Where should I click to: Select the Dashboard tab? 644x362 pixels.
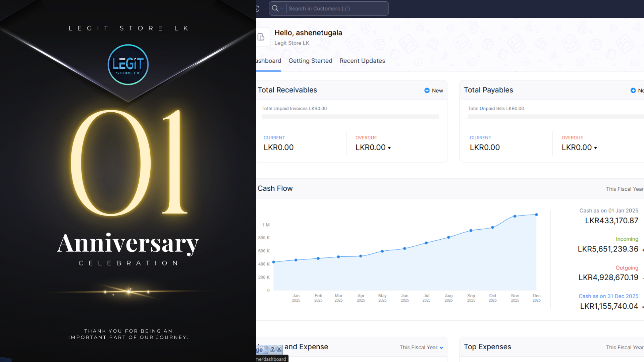point(269,61)
